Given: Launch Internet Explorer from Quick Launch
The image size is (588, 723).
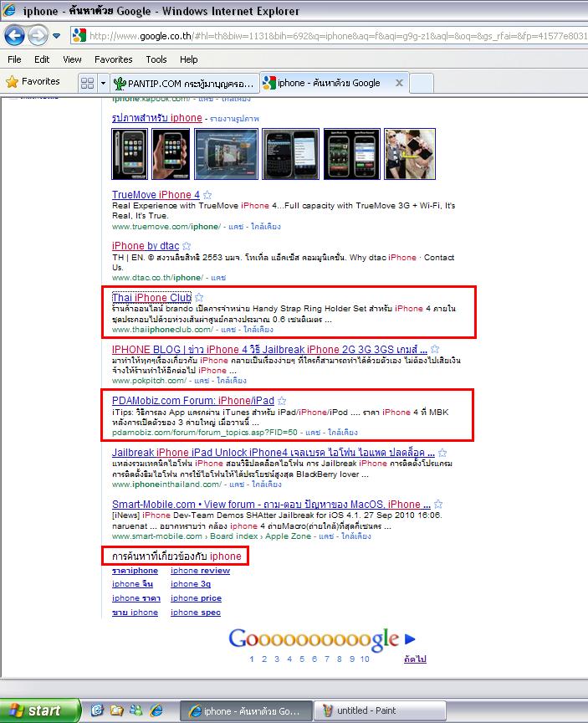Looking at the screenshot, I should click(156, 710).
